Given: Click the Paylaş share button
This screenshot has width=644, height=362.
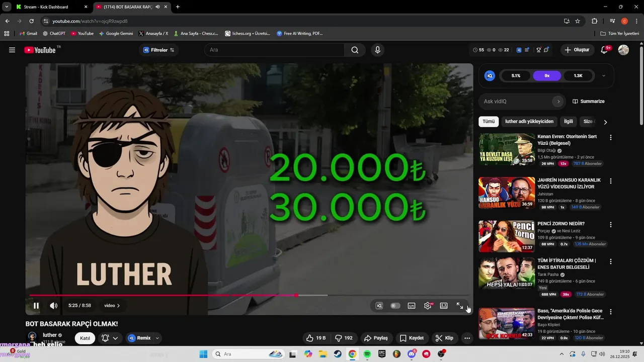Looking at the screenshot, I should tap(376, 338).
